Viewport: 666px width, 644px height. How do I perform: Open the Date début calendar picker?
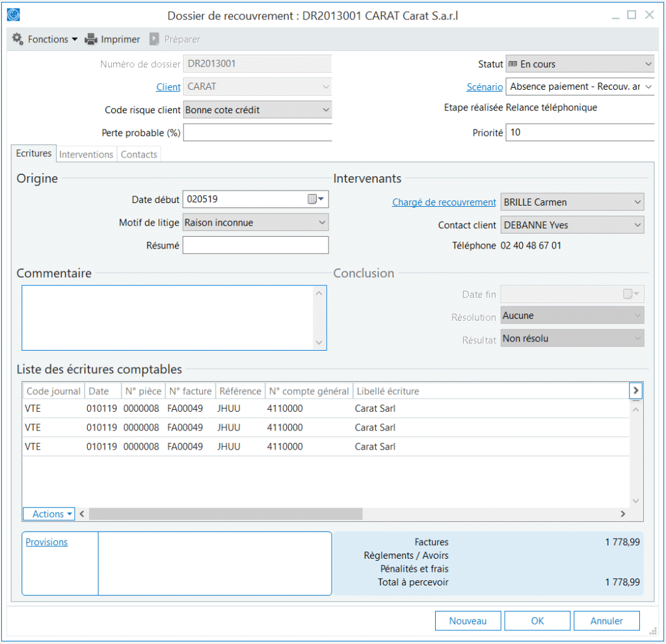point(315,199)
